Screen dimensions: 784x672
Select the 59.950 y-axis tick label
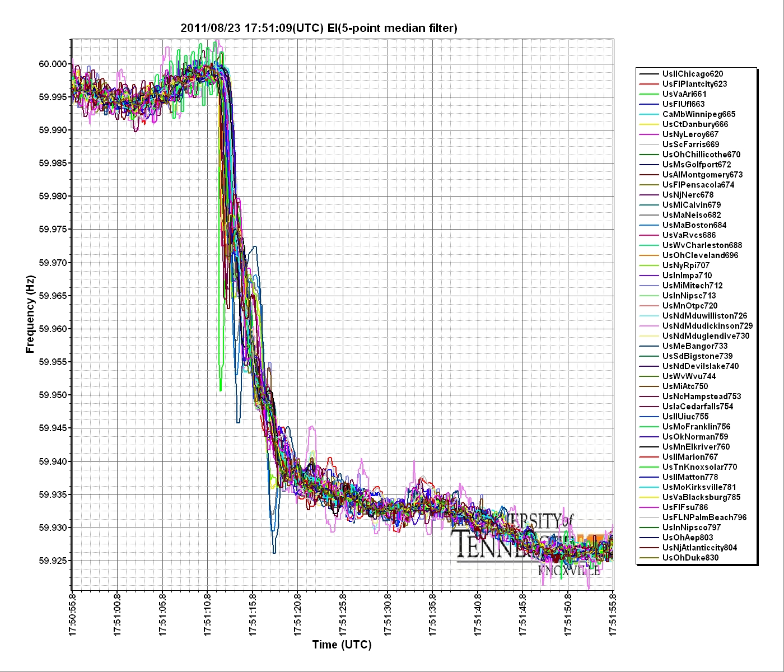point(52,395)
